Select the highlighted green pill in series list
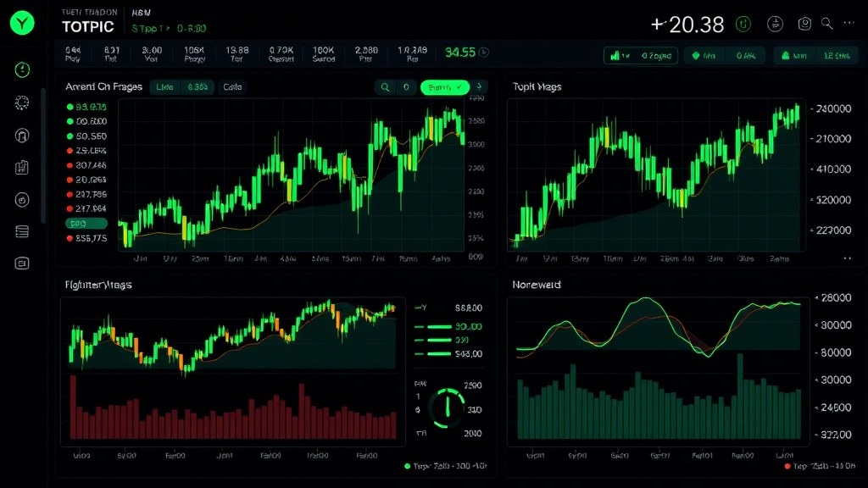Image resolution: width=868 pixels, height=488 pixels. point(86,224)
